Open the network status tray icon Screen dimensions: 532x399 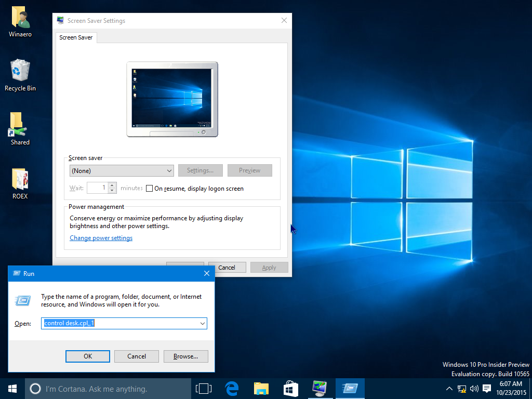pos(462,389)
